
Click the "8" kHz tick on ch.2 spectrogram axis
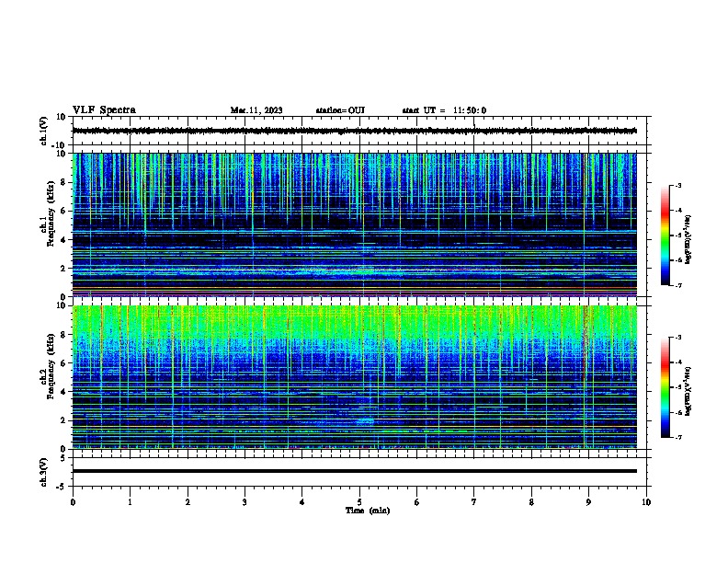pos(63,335)
